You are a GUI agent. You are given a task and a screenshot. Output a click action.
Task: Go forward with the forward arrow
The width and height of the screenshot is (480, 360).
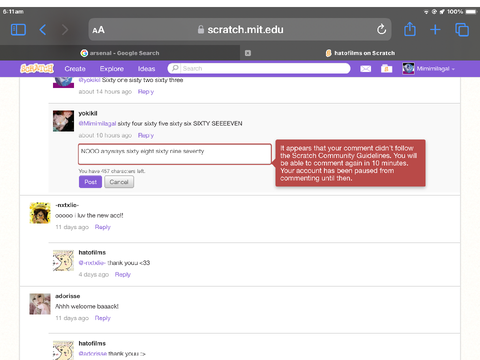click(x=65, y=30)
